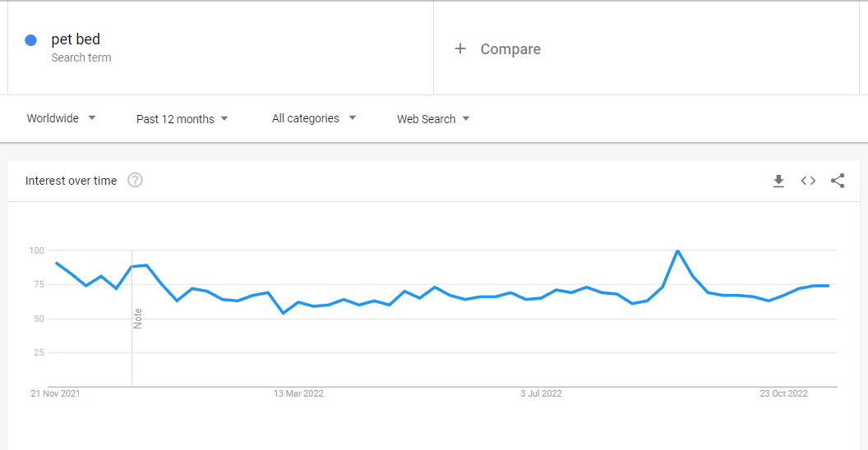The width and height of the screenshot is (868, 450).
Task: Click the 21 Nov 2021 axis label
Action: click(x=55, y=393)
